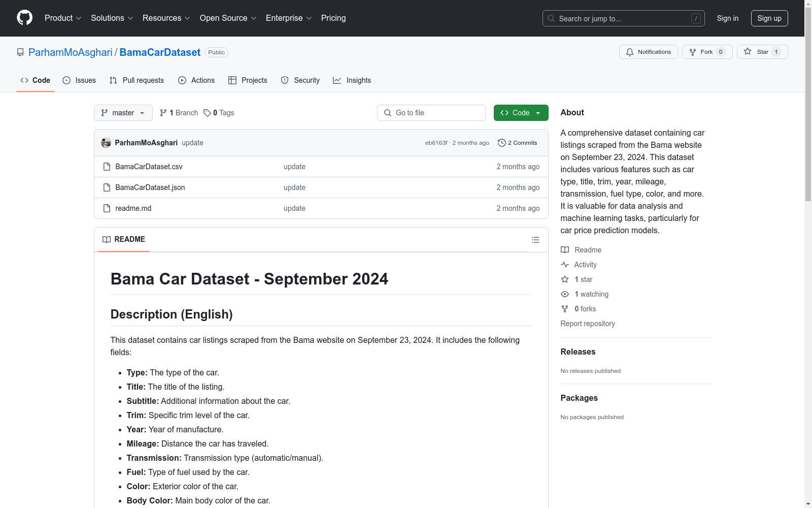Click the star icon beside 1 star

[565, 279]
